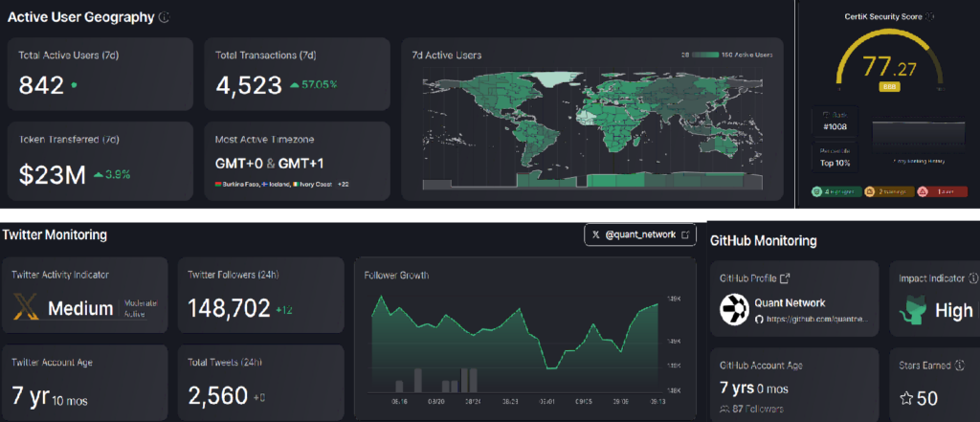Open the @quant_network Twitter button

[x=640, y=235]
